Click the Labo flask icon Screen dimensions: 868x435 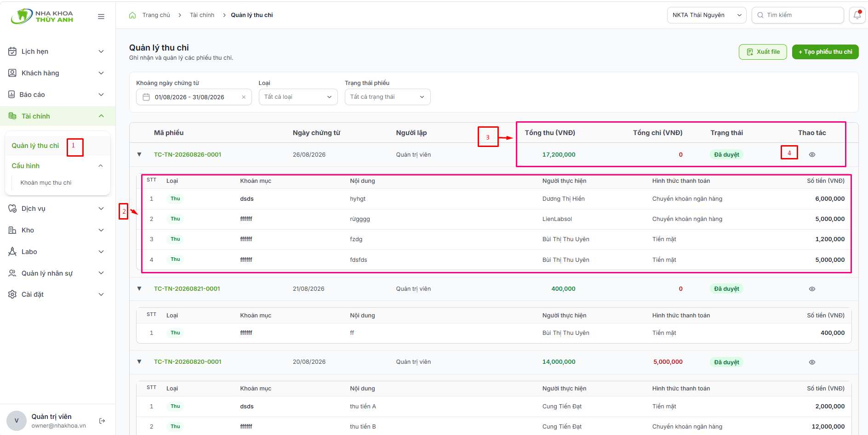[x=12, y=252]
